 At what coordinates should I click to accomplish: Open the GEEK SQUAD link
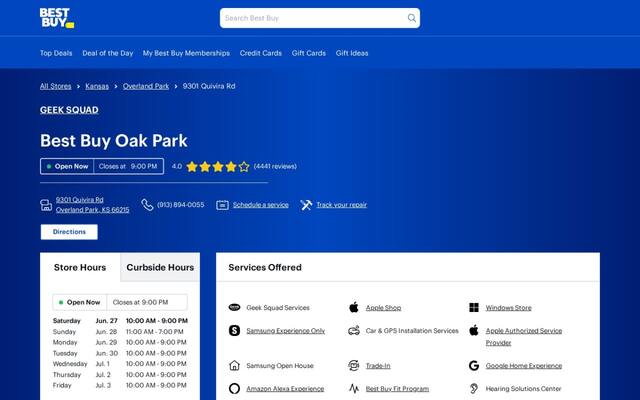tap(69, 110)
